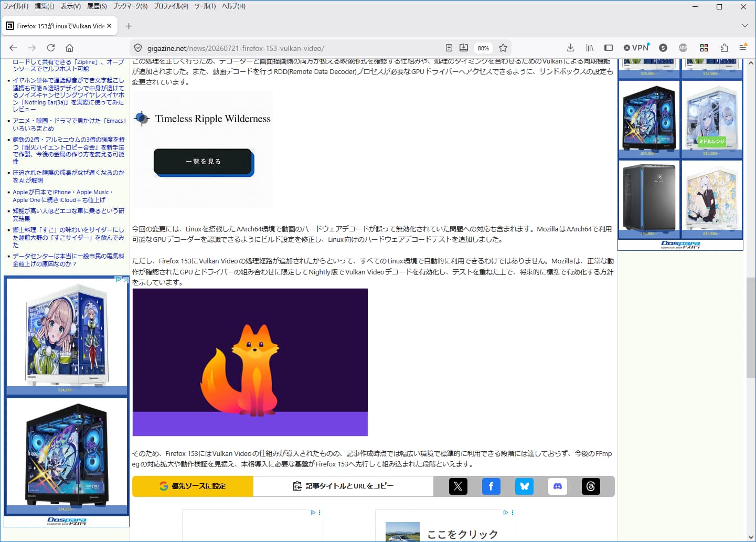The image size is (756, 542).
Task: Open the ツール(T) menu
Action: tap(205, 6)
